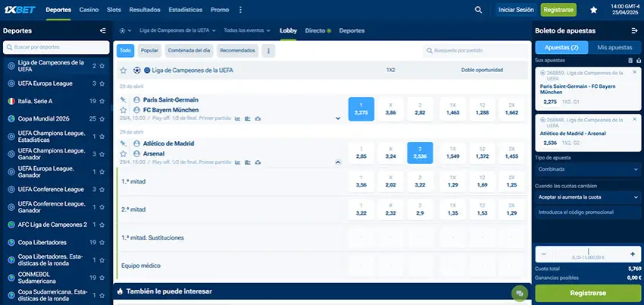The image size is (644, 305).
Task: Open the search magnifier in the header
Action: point(478,10)
